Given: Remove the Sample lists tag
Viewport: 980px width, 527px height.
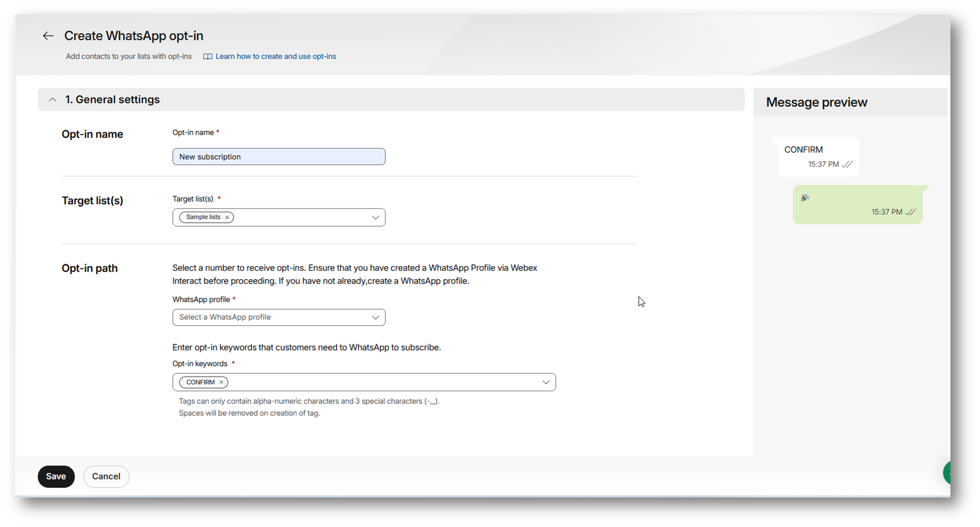Looking at the screenshot, I should click(x=227, y=217).
